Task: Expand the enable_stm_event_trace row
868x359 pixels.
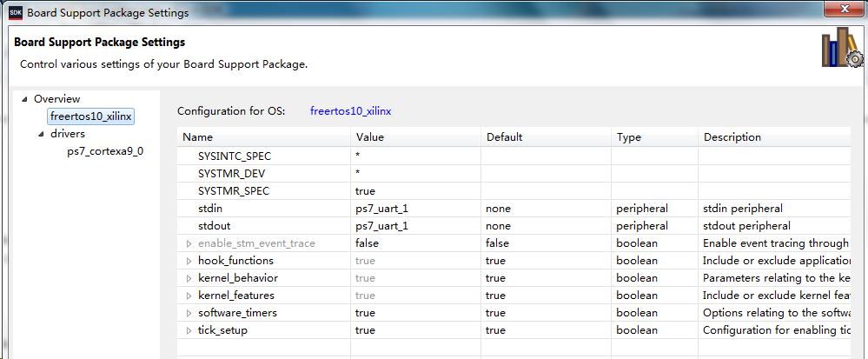Action: click(x=189, y=243)
